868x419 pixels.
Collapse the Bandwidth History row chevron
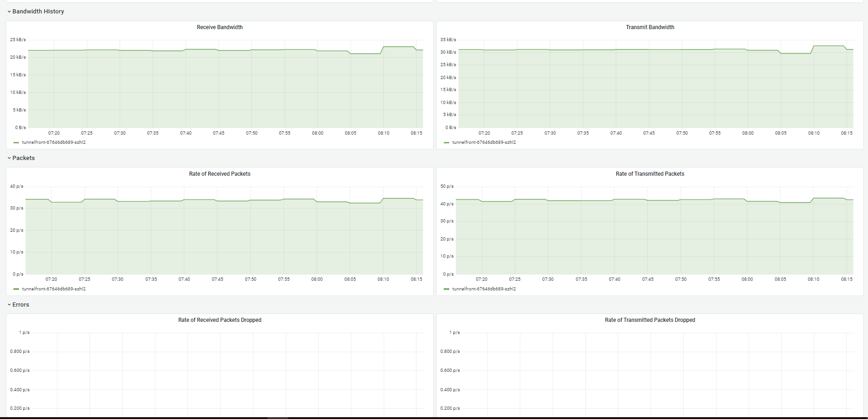coord(9,12)
